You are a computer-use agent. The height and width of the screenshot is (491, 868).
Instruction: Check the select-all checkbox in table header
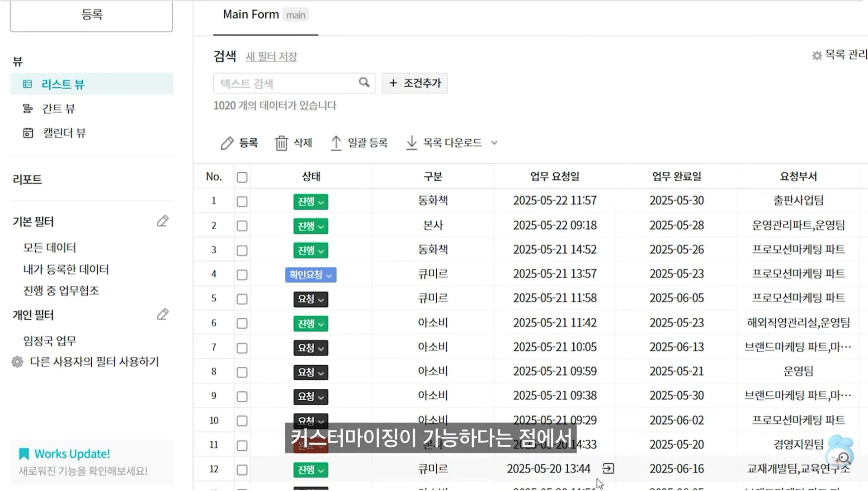coord(242,177)
